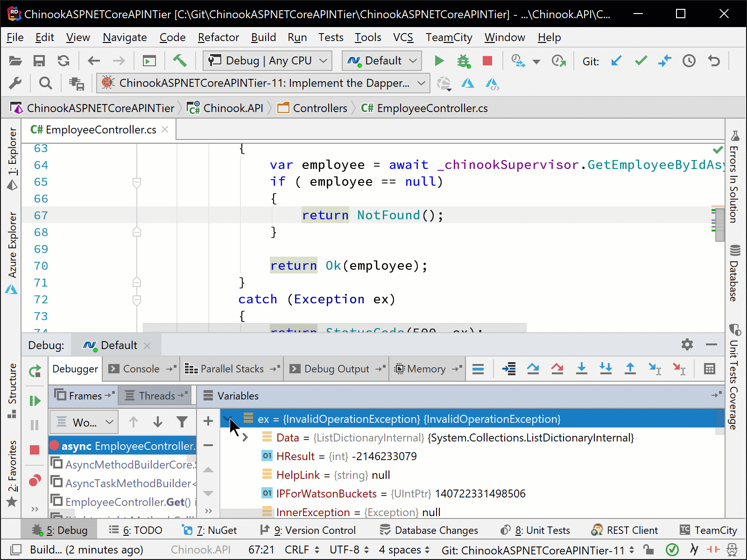Click the Step Into icon
This screenshot has width=747, height=560.
tap(581, 369)
